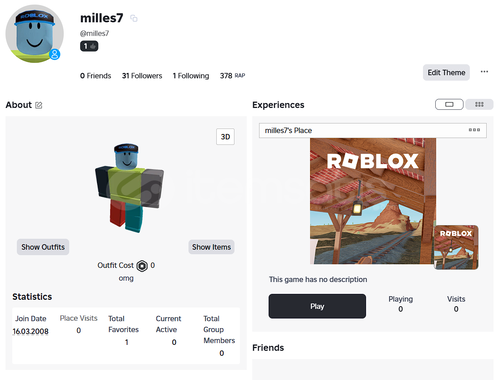Switch Experiences to slideshow view

(x=449, y=104)
